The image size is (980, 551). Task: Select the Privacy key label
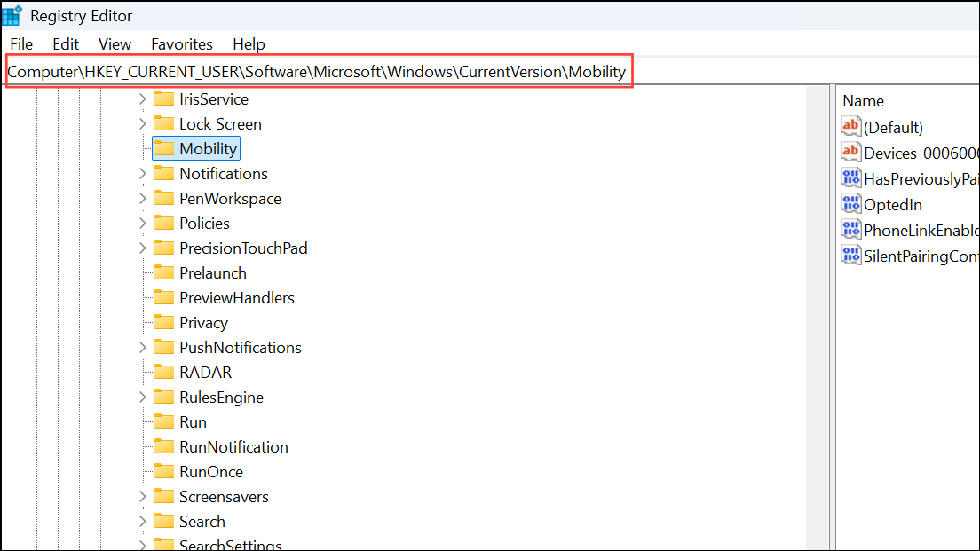(204, 323)
